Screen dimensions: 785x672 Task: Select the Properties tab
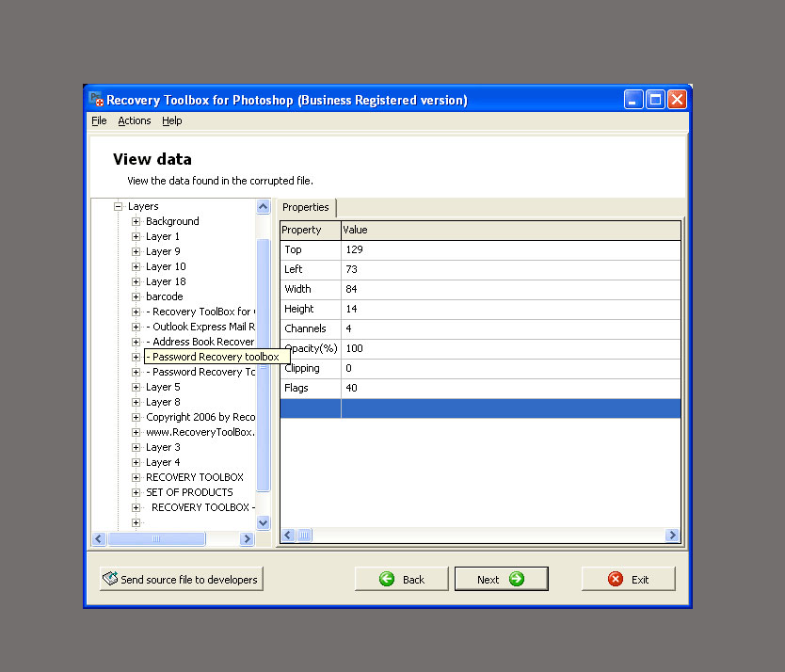click(x=305, y=207)
